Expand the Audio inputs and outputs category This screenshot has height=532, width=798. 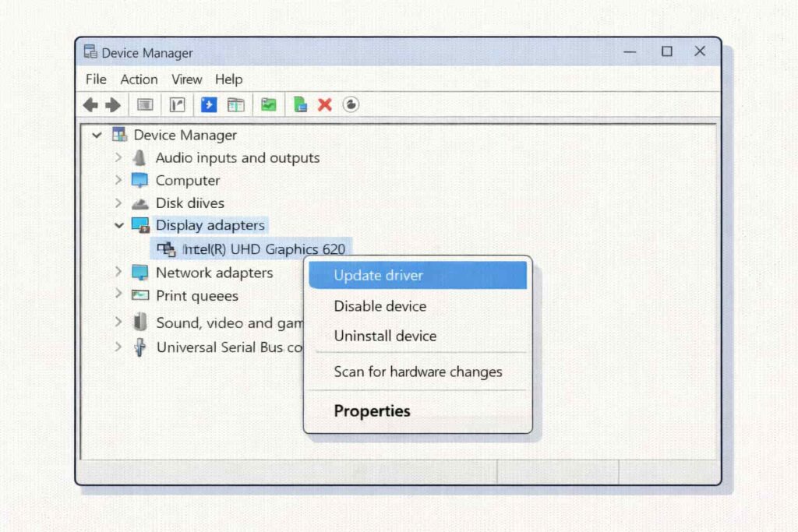(118, 157)
